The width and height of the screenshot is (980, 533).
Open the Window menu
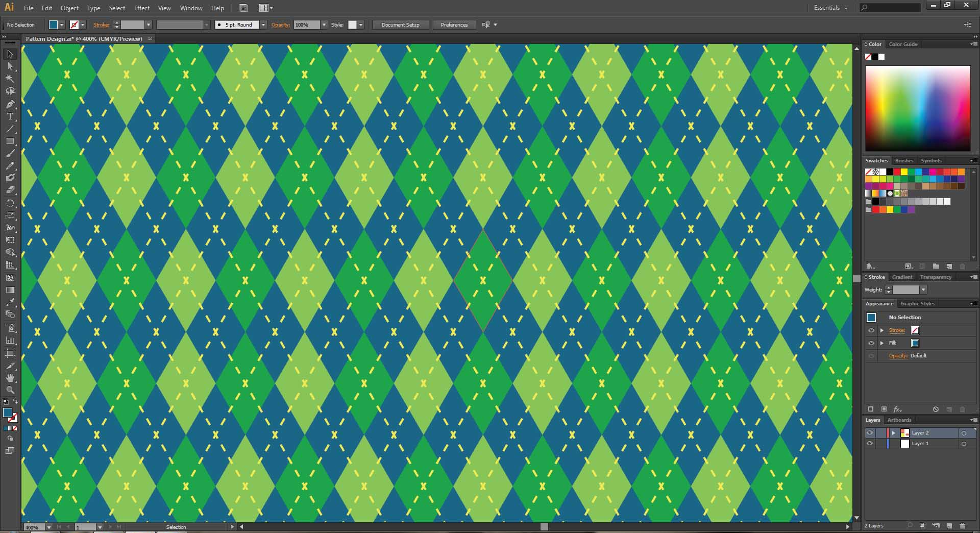tap(191, 8)
